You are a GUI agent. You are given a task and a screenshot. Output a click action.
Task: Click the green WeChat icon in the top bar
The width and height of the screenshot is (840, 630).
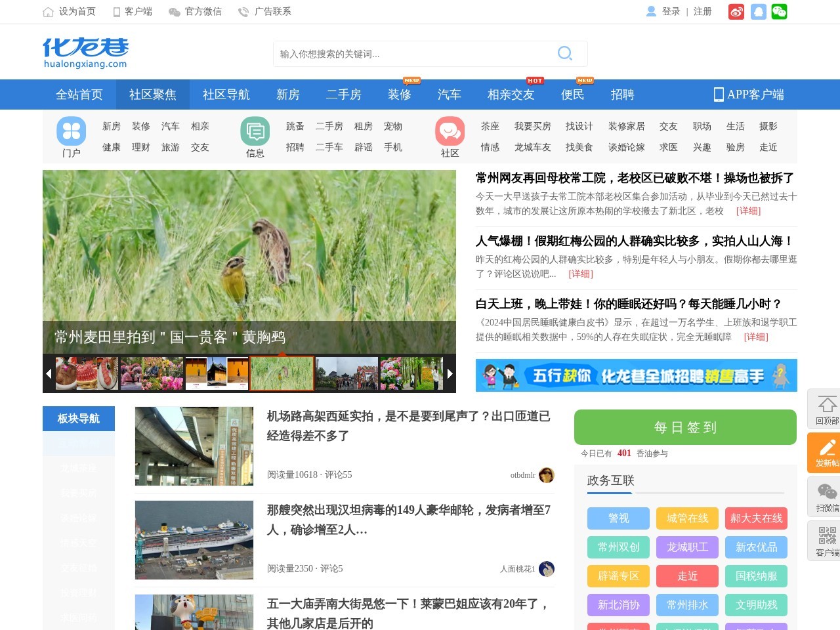pyautogui.click(x=780, y=12)
